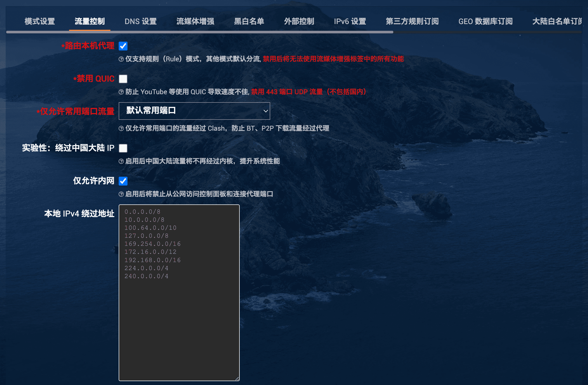Click the horizontal tab bar scrollbar

pyautogui.click(x=200, y=32)
